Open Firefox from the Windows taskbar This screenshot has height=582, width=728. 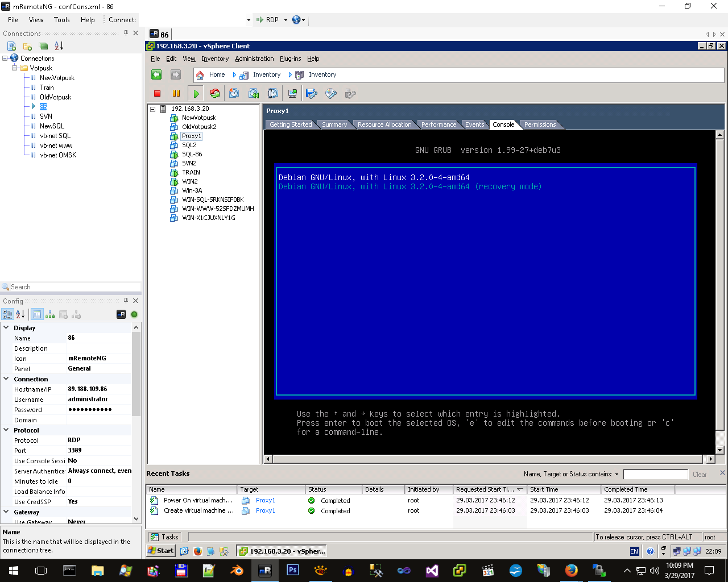point(572,569)
